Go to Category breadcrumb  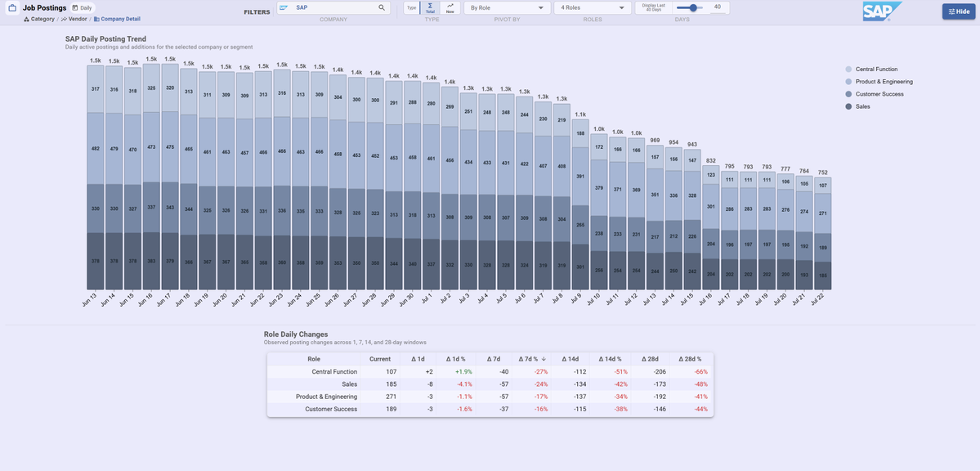click(x=38, y=20)
